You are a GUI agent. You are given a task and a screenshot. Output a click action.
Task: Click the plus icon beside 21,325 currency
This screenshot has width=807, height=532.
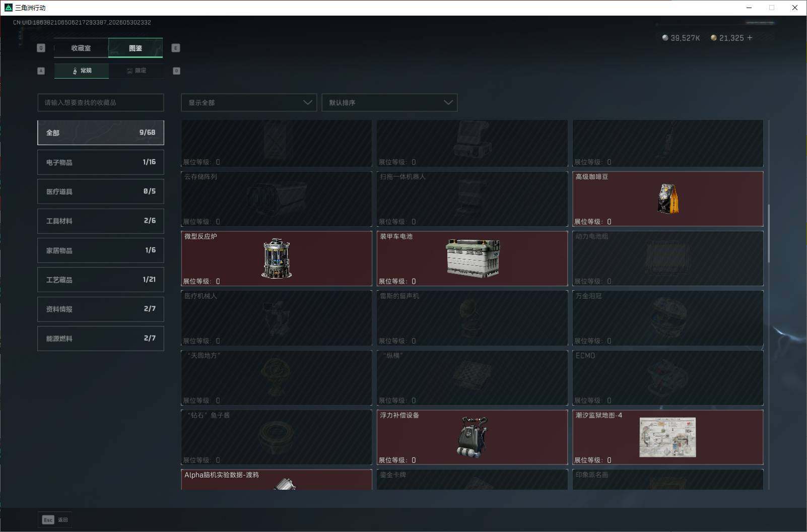click(750, 38)
